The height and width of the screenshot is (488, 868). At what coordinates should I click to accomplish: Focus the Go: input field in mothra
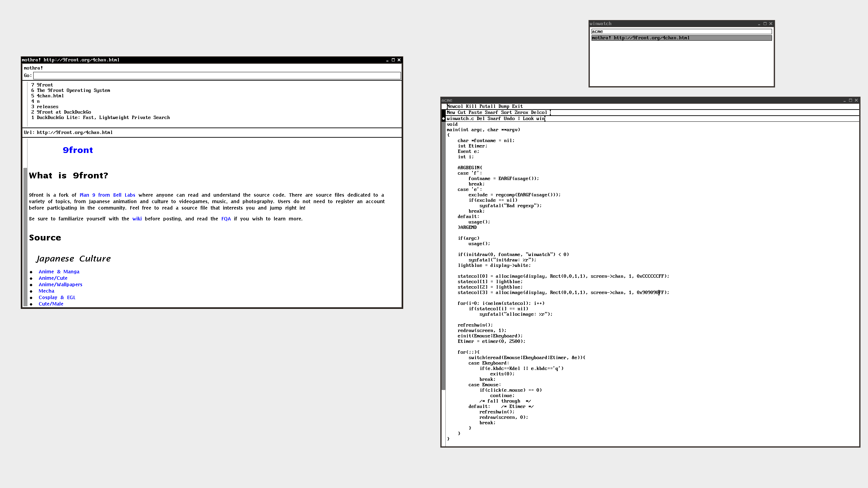tap(217, 76)
